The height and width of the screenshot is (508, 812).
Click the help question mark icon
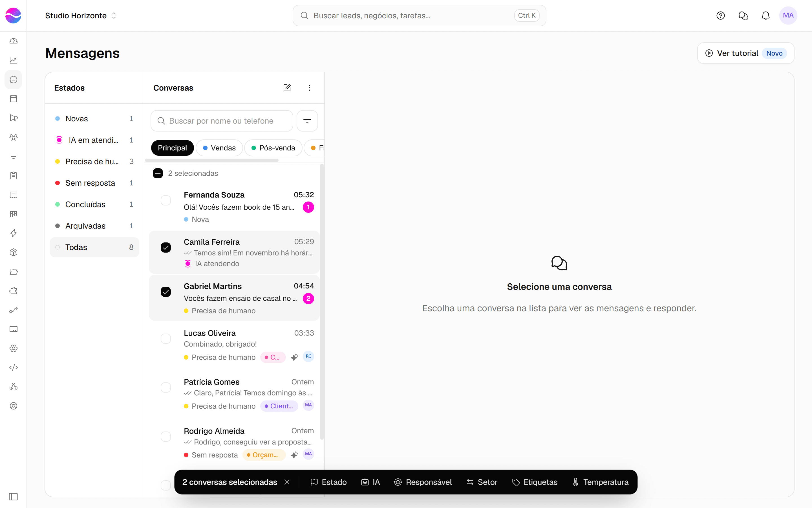tap(720, 16)
